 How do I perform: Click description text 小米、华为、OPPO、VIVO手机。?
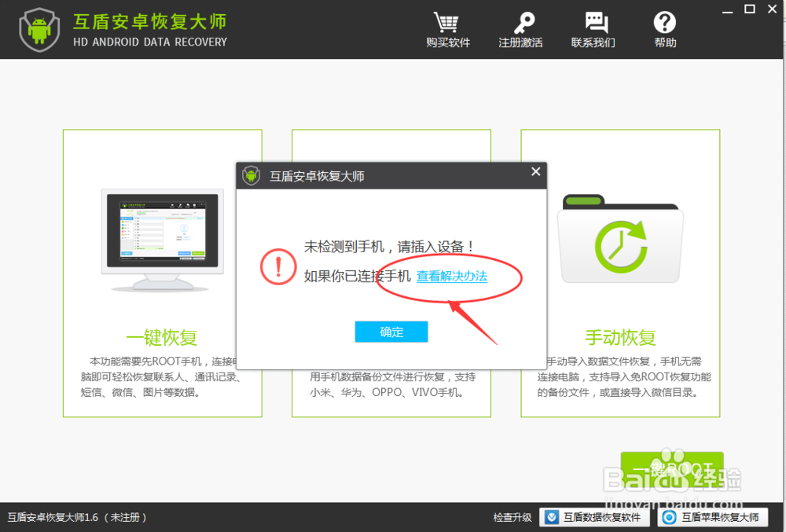point(389,392)
